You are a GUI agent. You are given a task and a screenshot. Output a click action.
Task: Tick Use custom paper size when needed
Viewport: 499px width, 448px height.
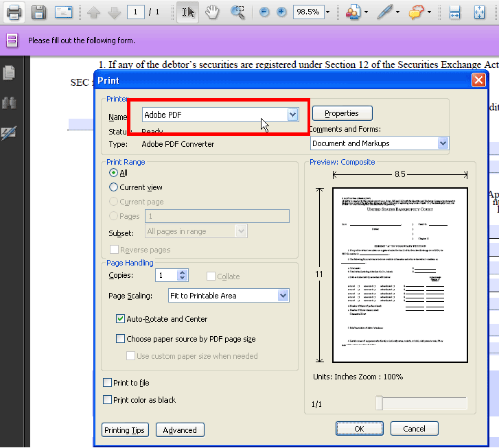(130, 355)
